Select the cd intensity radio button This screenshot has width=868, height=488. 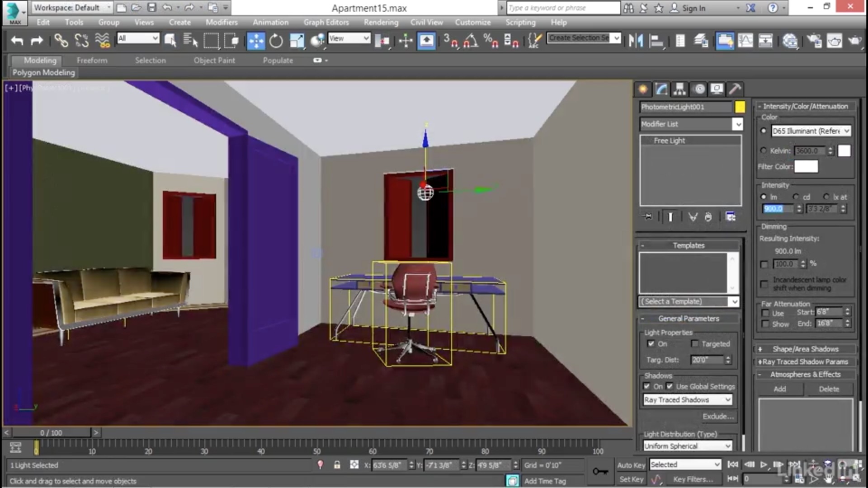point(796,197)
